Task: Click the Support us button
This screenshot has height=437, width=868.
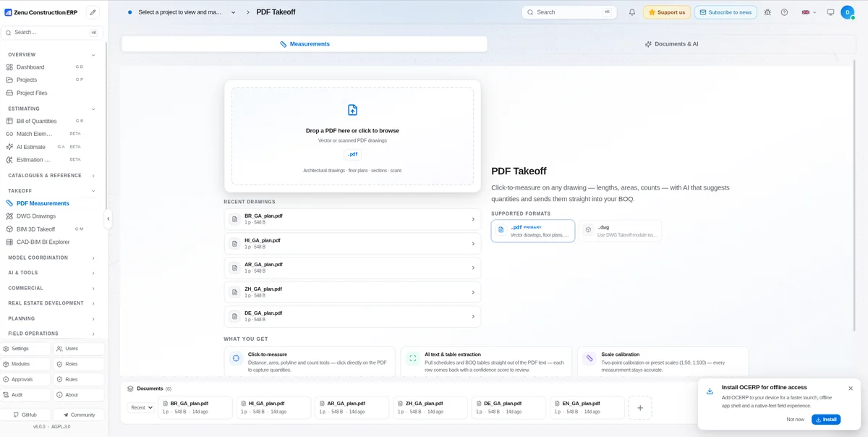Action: [x=667, y=12]
